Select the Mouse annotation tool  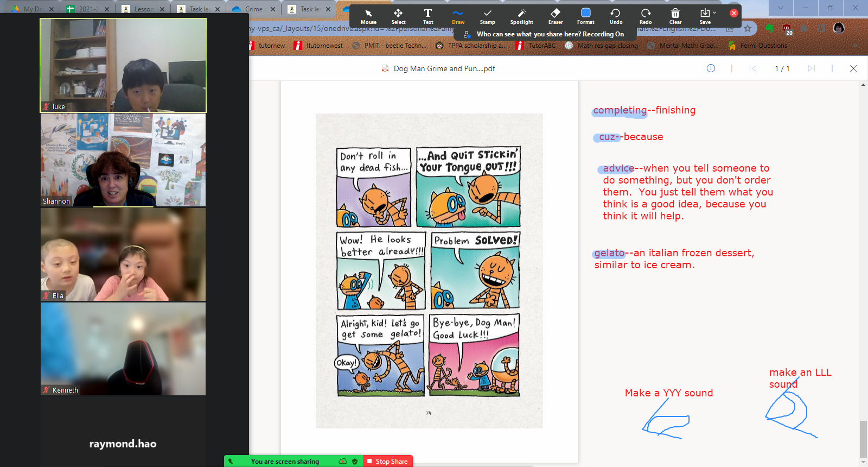pos(368,16)
